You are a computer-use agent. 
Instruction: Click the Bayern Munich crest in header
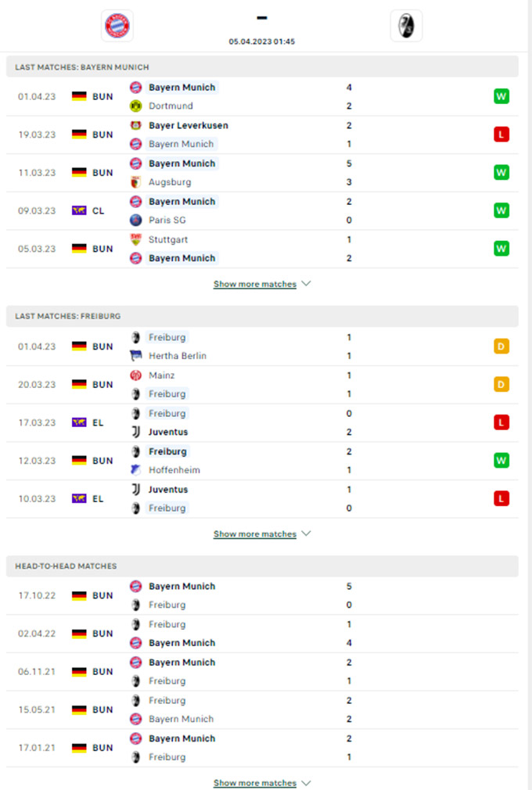pyautogui.click(x=117, y=26)
